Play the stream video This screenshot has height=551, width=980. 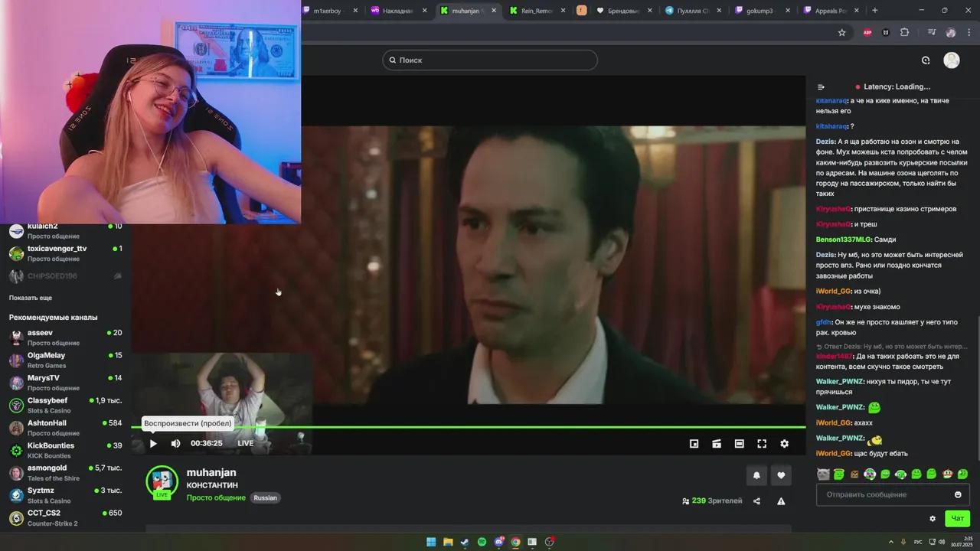point(153,443)
